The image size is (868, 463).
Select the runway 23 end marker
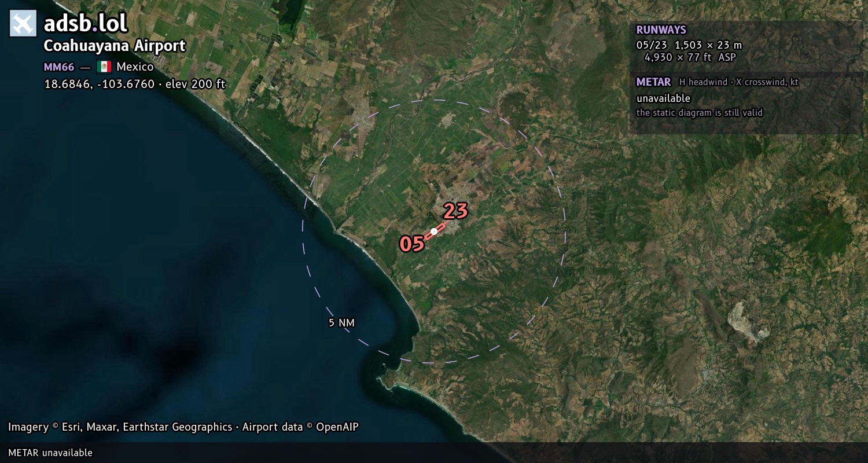pyautogui.click(x=455, y=211)
